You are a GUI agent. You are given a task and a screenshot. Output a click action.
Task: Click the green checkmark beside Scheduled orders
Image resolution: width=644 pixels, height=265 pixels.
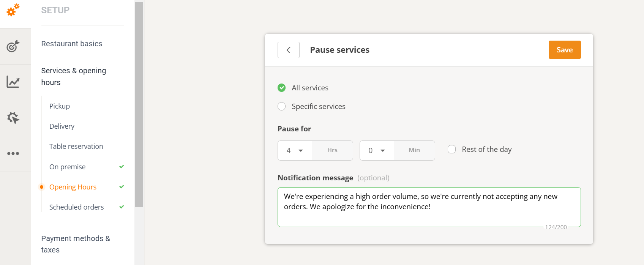[x=122, y=207]
